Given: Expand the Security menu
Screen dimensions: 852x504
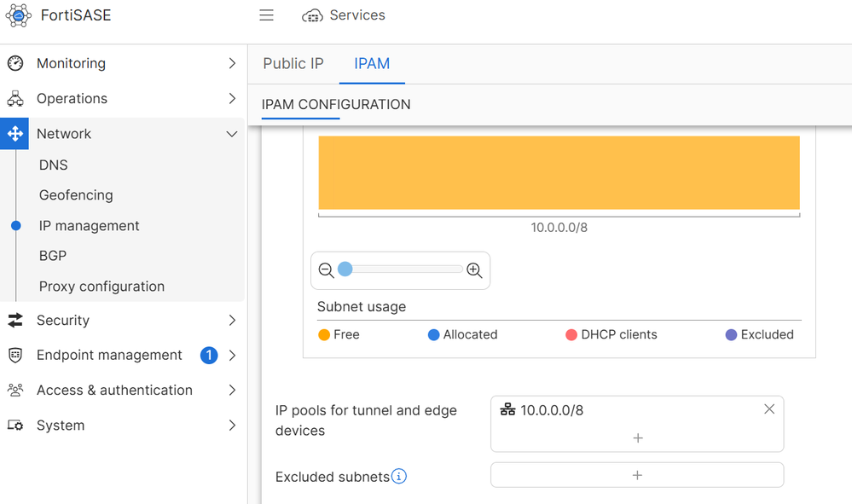Looking at the screenshot, I should point(232,321).
